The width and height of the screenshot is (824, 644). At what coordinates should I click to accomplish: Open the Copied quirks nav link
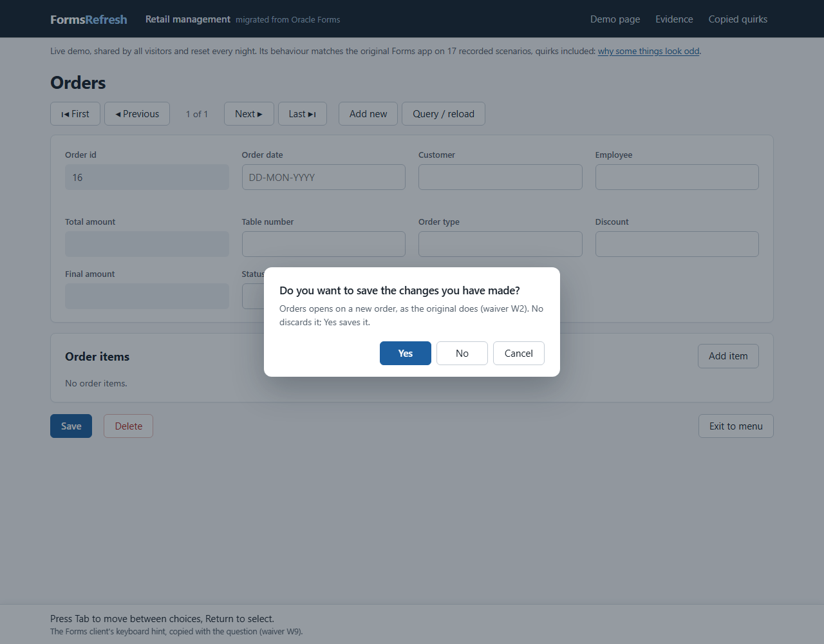(x=738, y=19)
